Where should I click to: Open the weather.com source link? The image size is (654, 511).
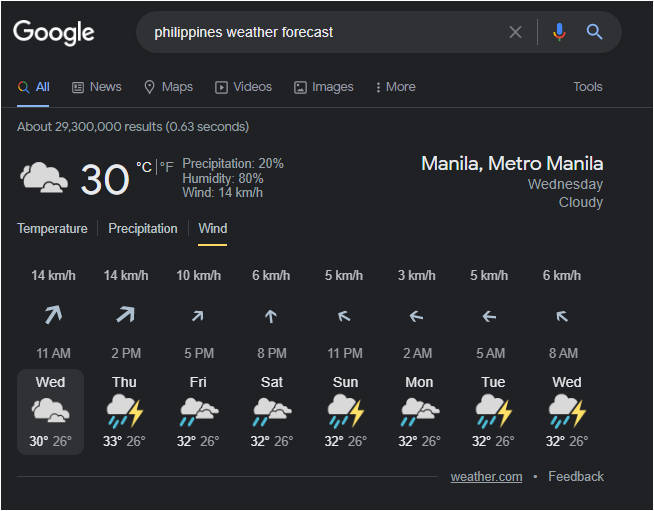[486, 476]
